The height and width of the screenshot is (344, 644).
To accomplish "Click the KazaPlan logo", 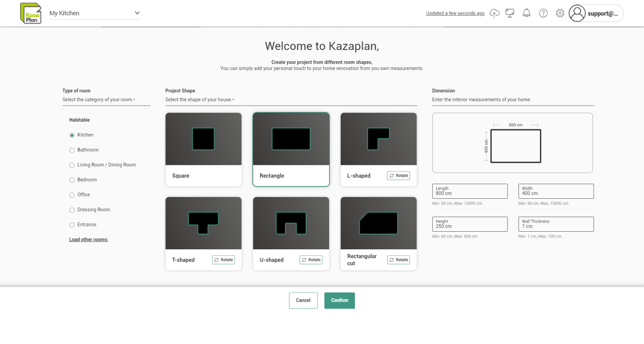I will [x=31, y=13].
